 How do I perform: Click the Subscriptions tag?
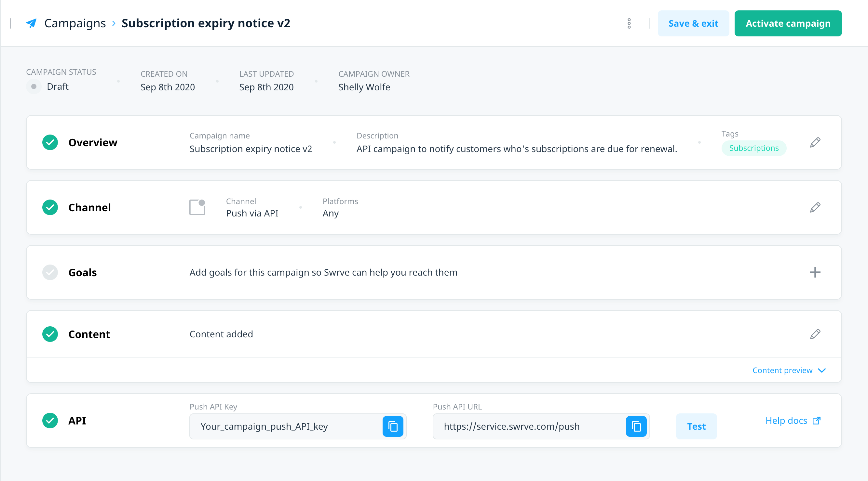tap(754, 148)
